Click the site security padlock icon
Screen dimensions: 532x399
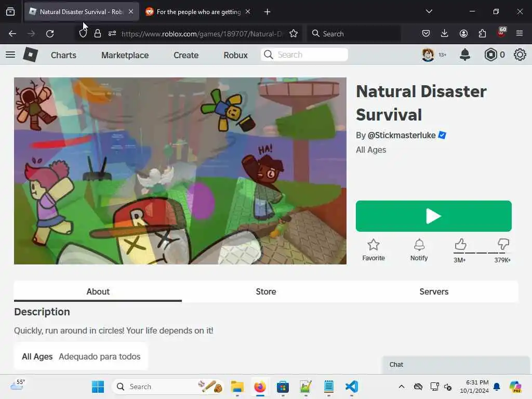[97, 34]
